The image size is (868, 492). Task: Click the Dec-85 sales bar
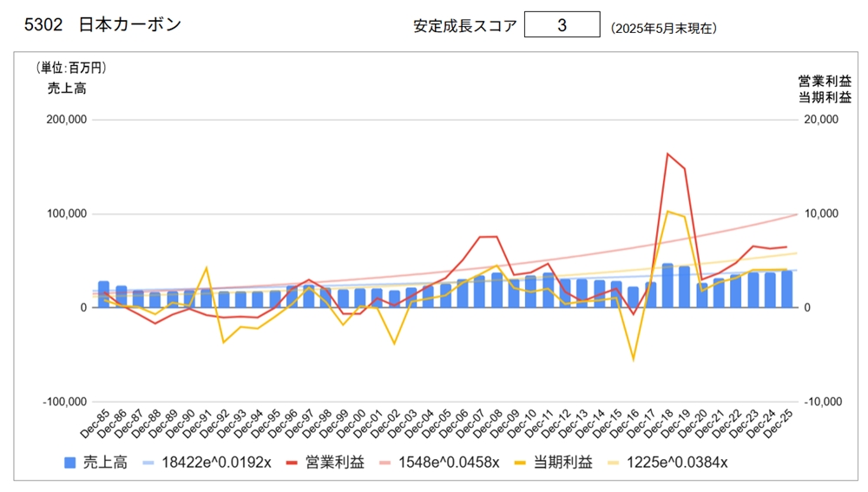[x=103, y=294]
